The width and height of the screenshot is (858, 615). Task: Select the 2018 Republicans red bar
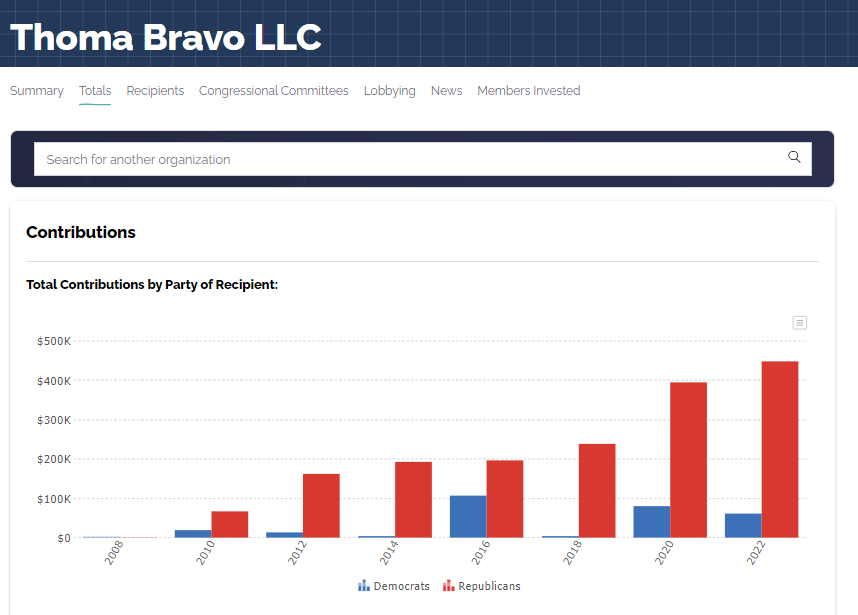pyautogui.click(x=597, y=491)
